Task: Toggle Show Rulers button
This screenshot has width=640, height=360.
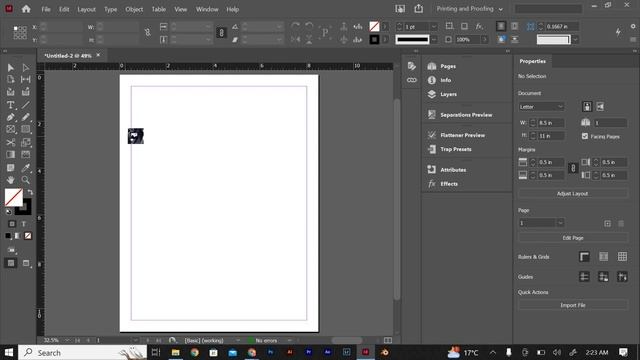Action: (584, 257)
